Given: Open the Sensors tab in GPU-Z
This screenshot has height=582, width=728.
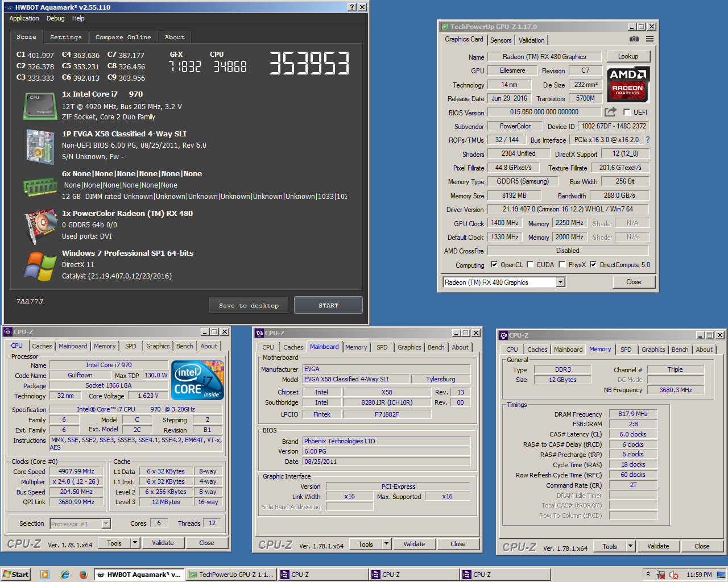Looking at the screenshot, I should [x=501, y=40].
